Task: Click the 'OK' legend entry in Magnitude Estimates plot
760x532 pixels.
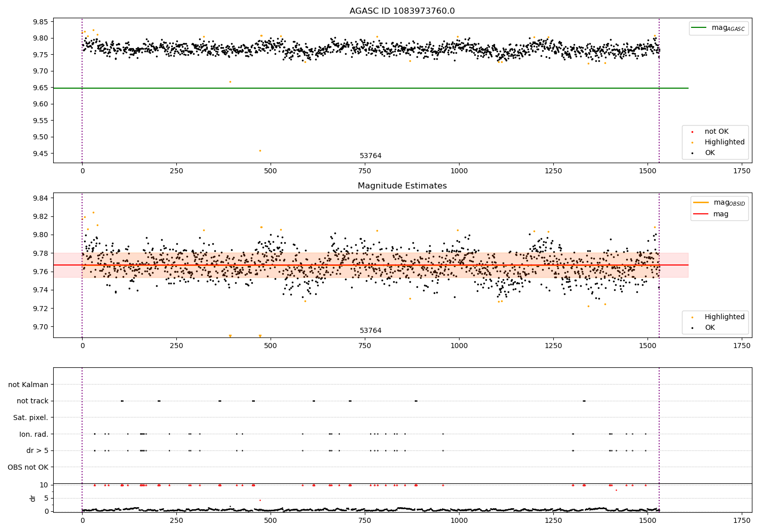Action: (x=709, y=328)
